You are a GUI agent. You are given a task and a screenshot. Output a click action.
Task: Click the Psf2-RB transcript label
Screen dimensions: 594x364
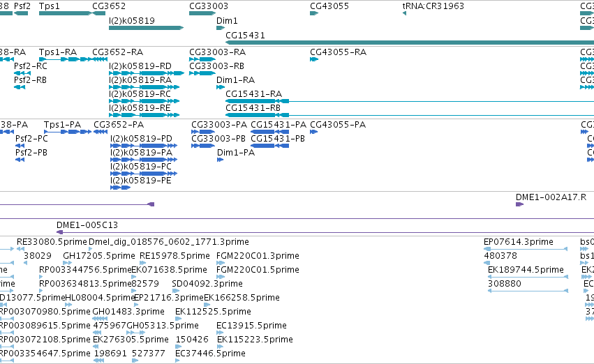tap(30, 80)
